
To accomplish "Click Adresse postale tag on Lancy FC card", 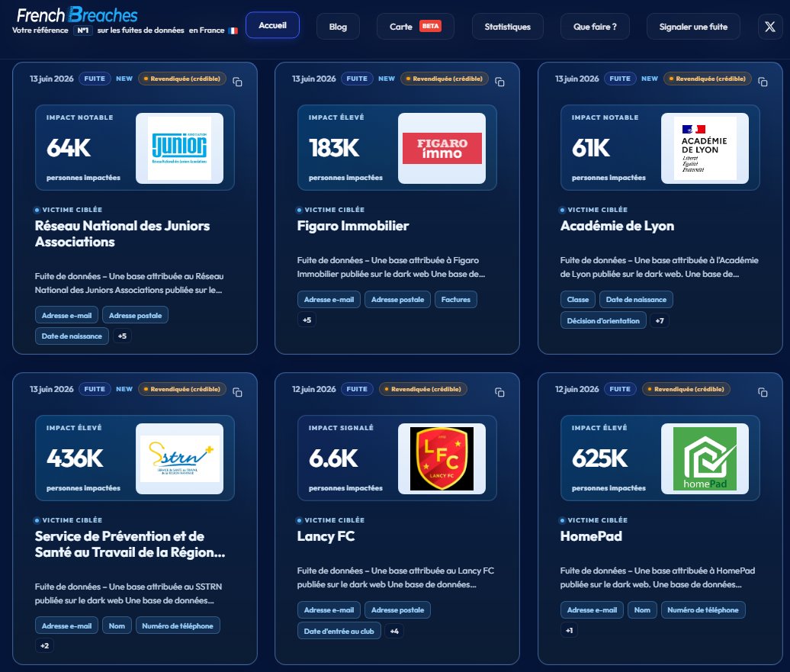I will click(397, 610).
